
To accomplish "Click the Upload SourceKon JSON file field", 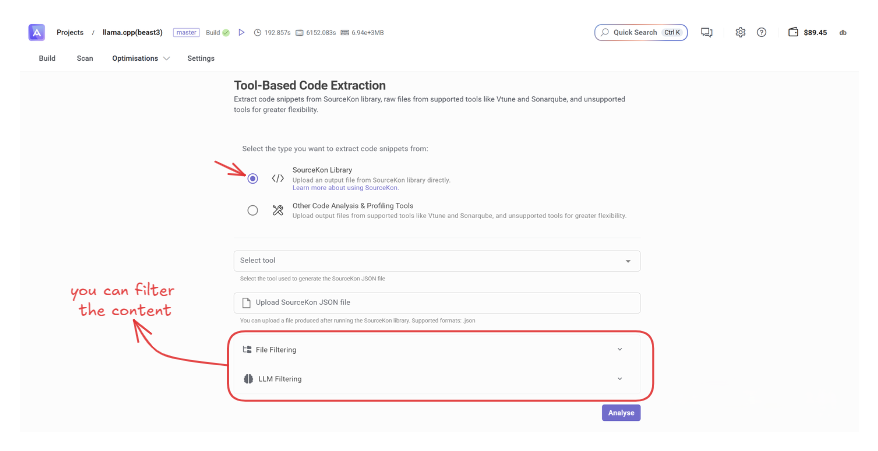I will tap(437, 302).
